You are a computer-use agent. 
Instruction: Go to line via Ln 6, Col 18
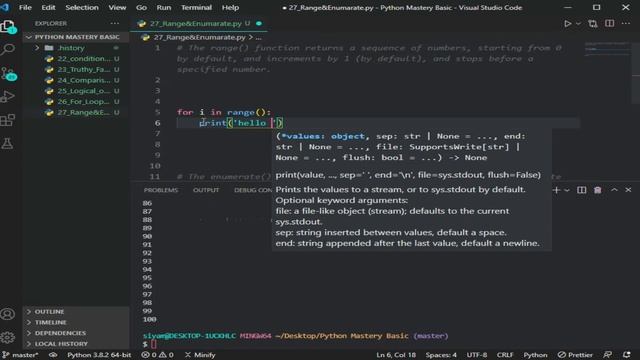pyautogui.click(x=396, y=355)
